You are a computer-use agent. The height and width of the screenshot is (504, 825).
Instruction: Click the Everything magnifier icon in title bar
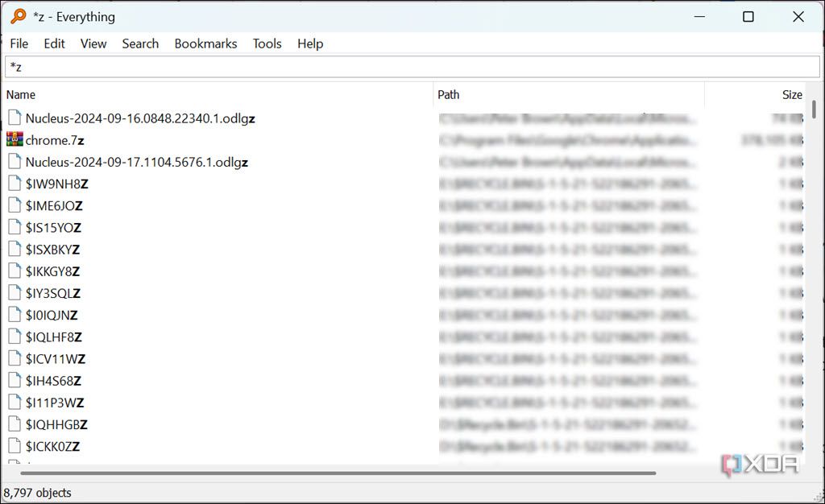point(18,16)
